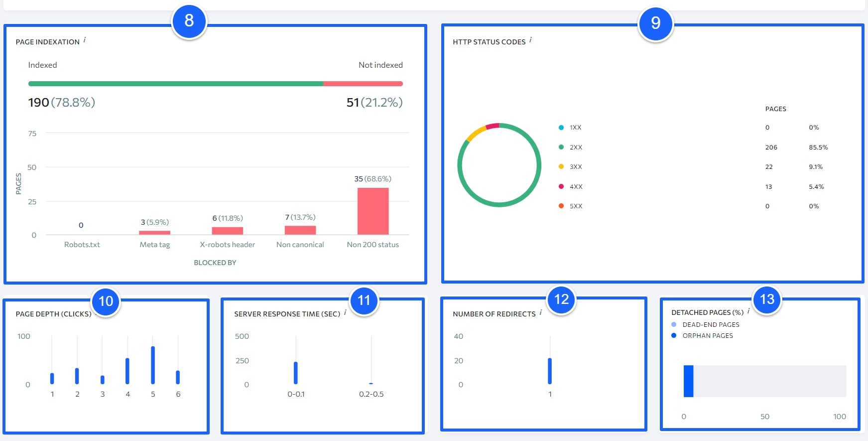Image resolution: width=868 pixels, height=441 pixels.
Task: Select page depth bar for 1 click
Action: click(x=52, y=379)
